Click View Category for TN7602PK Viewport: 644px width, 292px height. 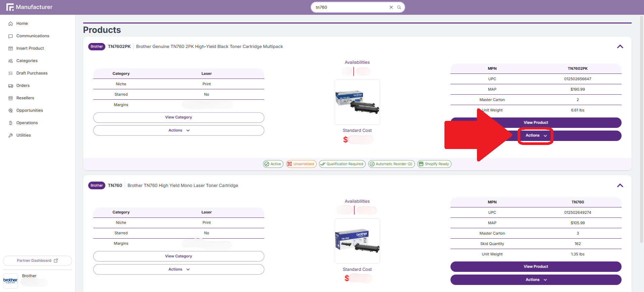[179, 117]
